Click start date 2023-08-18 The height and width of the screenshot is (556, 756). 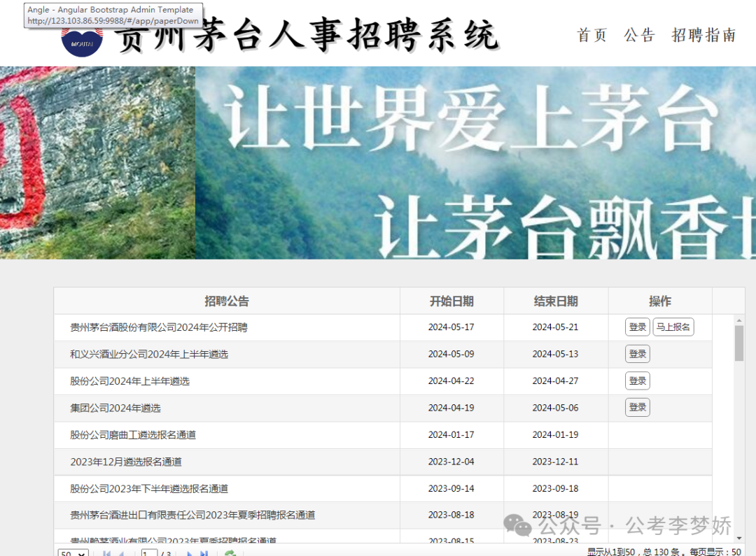451,515
